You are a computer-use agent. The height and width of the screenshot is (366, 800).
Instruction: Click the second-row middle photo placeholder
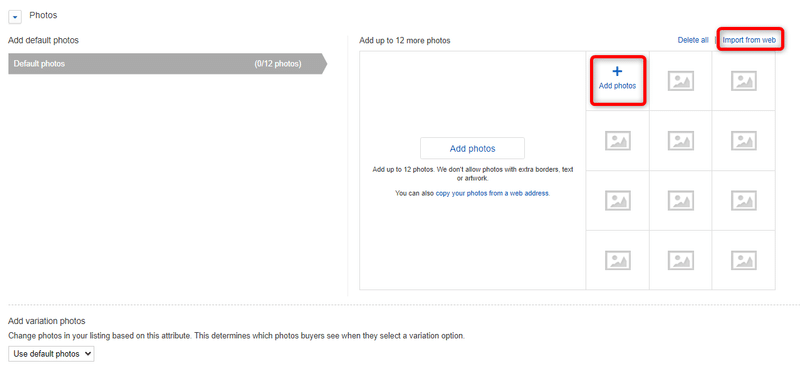pyautogui.click(x=681, y=140)
